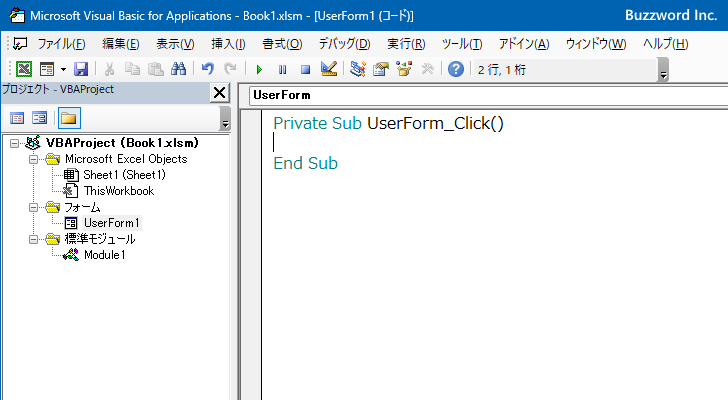Click the Find binoculars icon
The image size is (728, 400).
179,69
